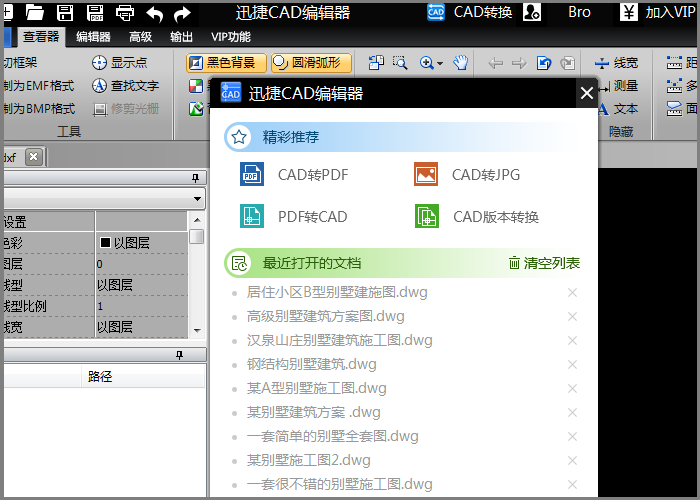
Task: Select the pan hand tool
Action: 460,63
